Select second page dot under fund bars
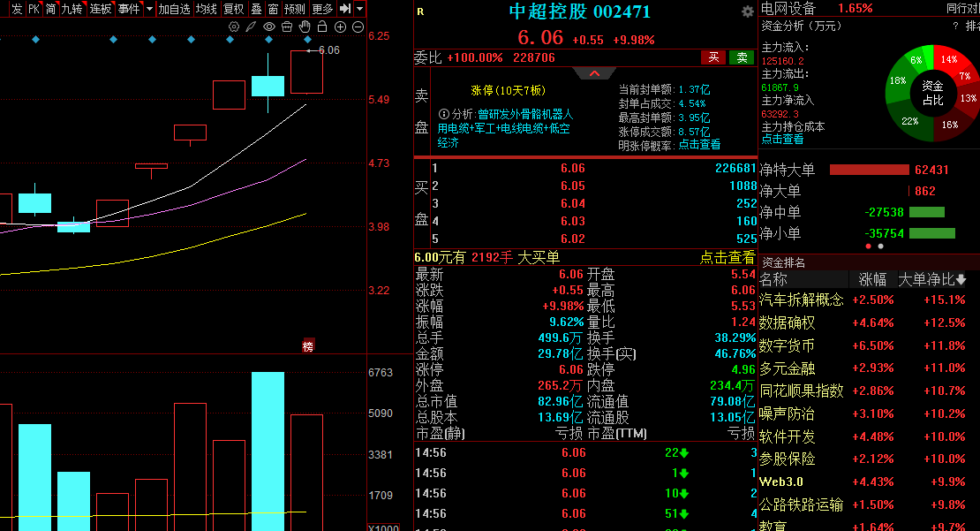Screen dimensions: 980x531 [880, 247]
